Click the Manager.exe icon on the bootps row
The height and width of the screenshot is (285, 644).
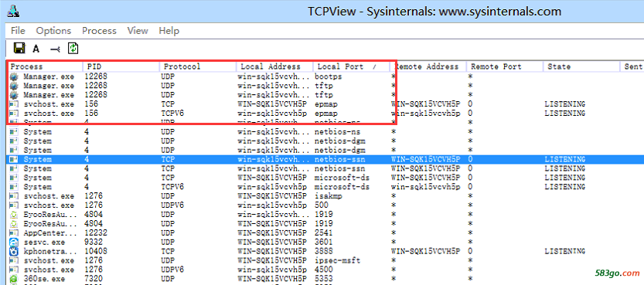click(x=14, y=76)
